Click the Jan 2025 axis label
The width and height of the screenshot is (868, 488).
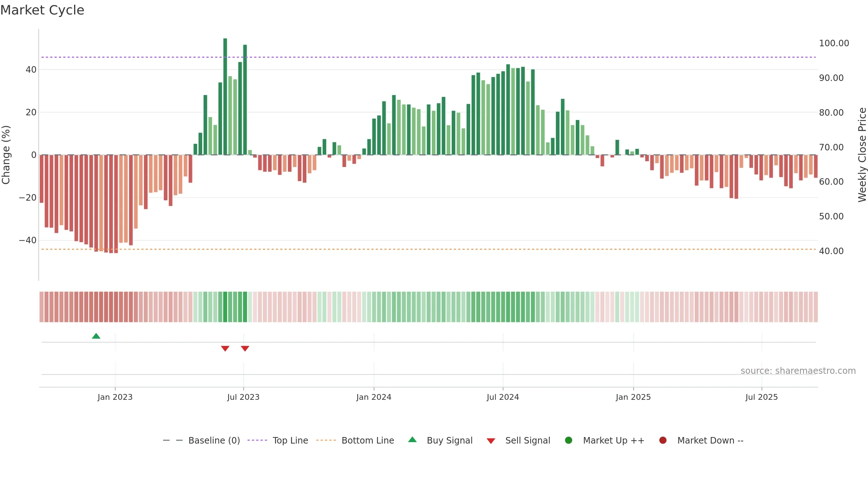pos(633,397)
